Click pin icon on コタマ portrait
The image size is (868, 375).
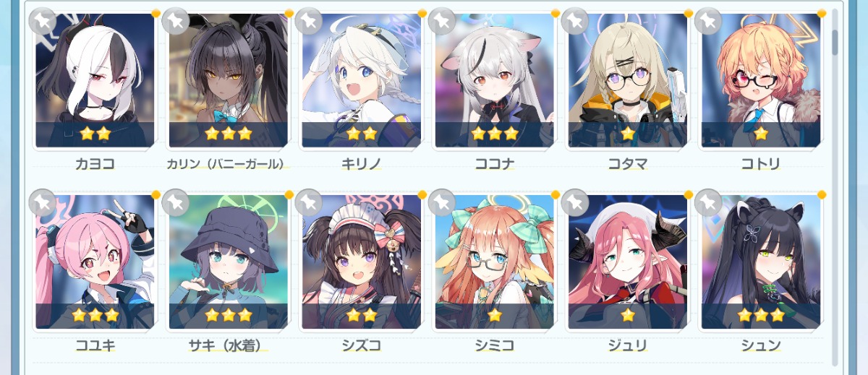tap(575, 21)
